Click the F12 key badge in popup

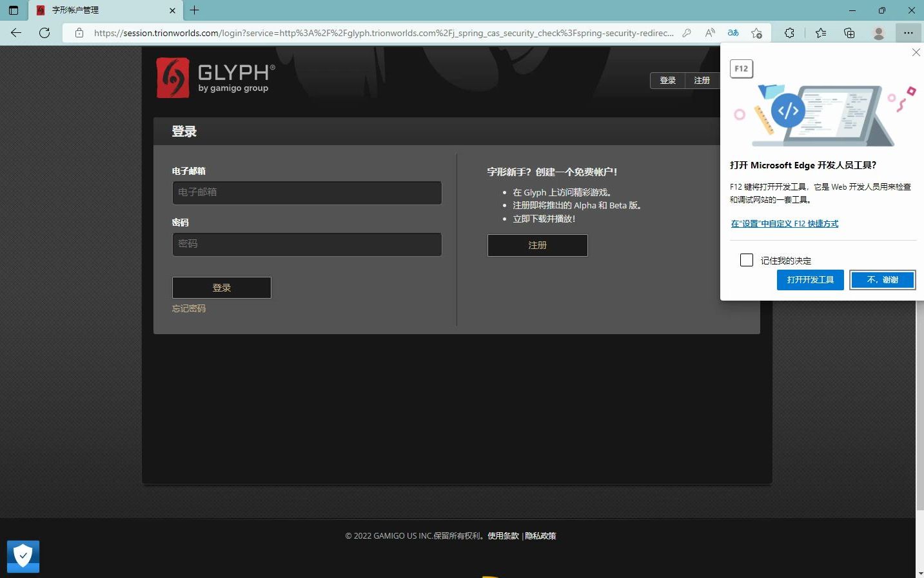[x=742, y=68]
